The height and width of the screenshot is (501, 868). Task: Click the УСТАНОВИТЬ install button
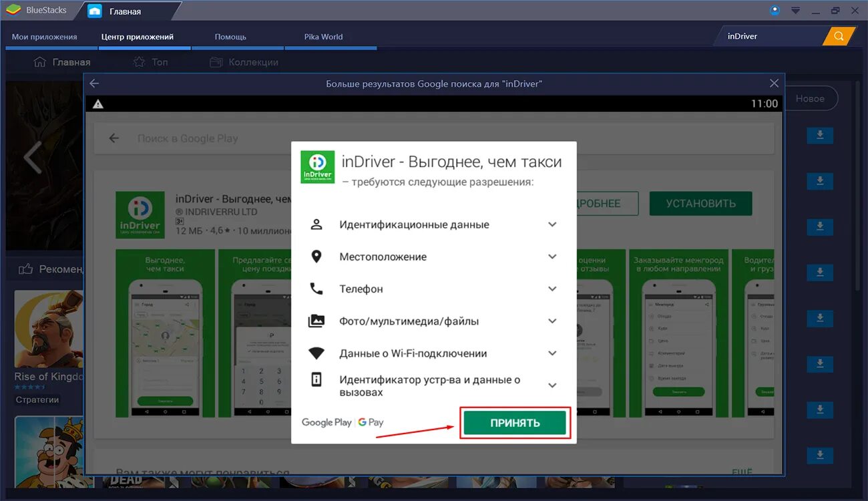[x=700, y=204]
